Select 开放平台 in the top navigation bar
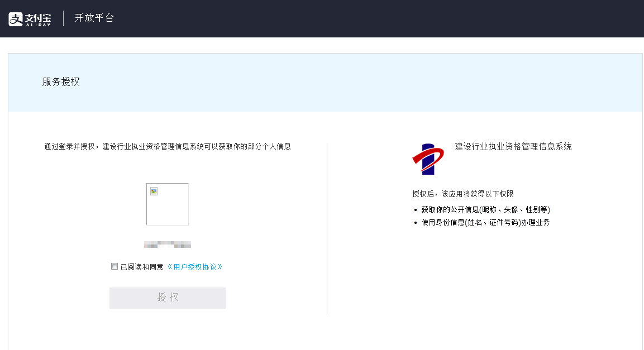Screen dimensions: 644x350 pos(95,18)
